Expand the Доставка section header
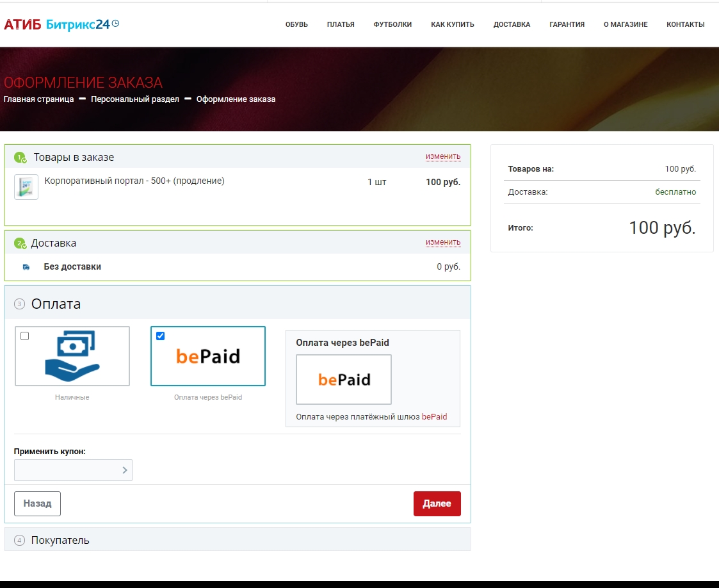The height and width of the screenshot is (588, 719). [238, 243]
